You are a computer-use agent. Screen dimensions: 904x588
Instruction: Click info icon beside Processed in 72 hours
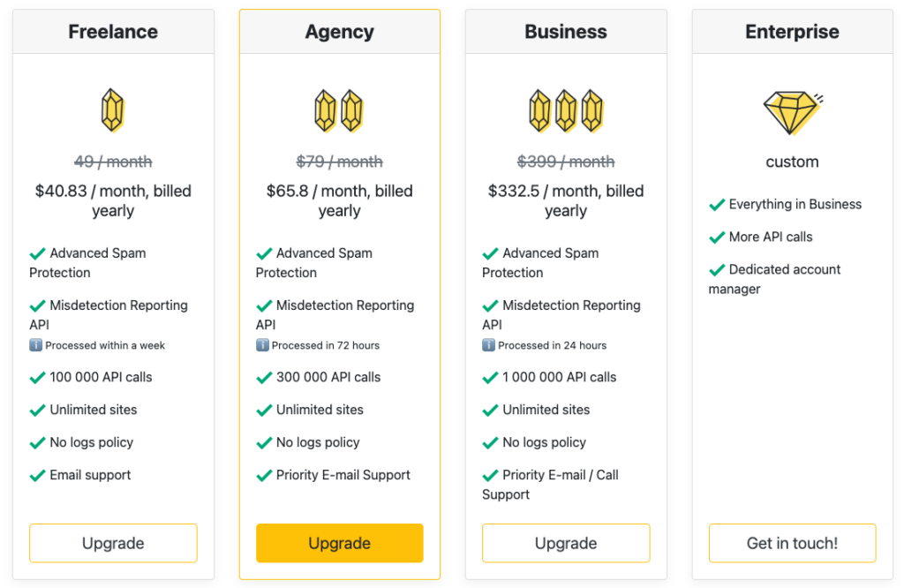pos(262,345)
